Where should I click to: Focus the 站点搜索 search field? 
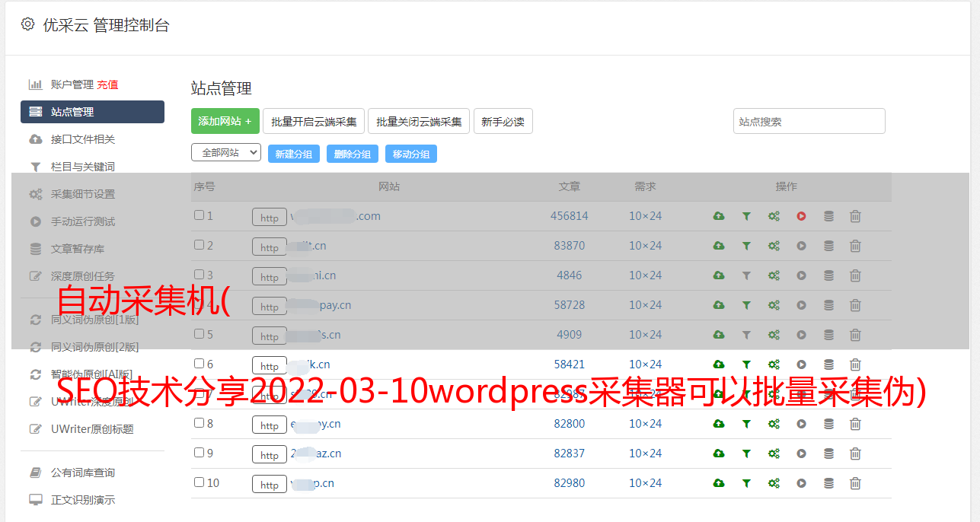809,121
